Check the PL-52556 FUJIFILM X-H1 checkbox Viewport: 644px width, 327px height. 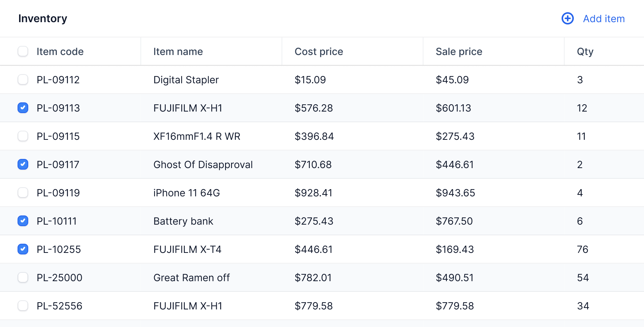click(x=23, y=306)
